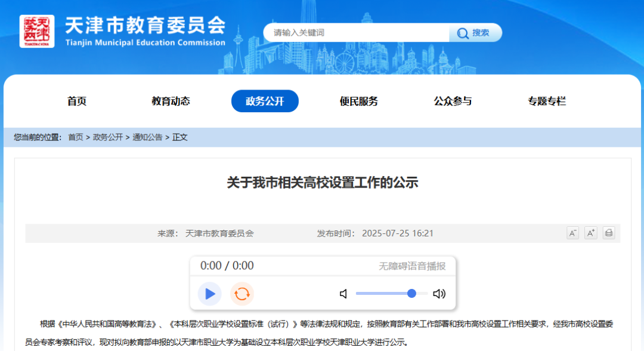
Task: Switch to the 政务公开 tab
Action: click(265, 101)
